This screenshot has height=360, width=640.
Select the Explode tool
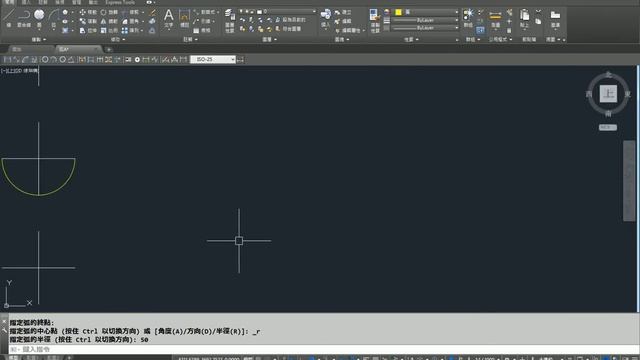click(x=152, y=21)
